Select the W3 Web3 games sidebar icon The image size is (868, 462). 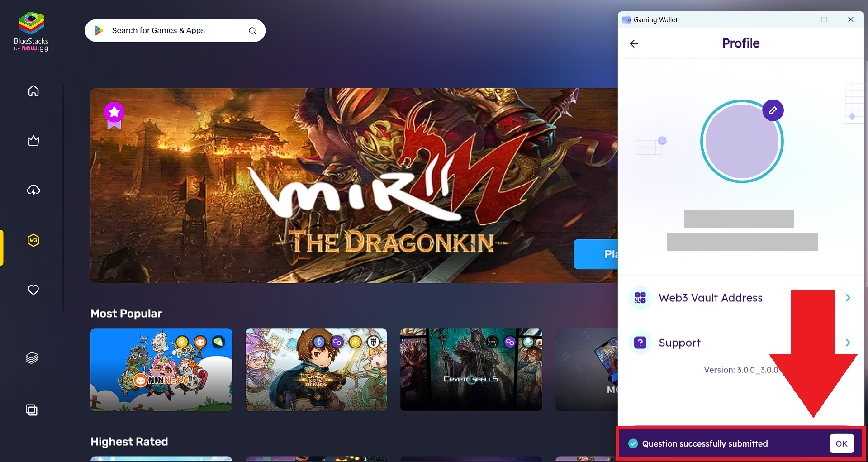[33, 240]
